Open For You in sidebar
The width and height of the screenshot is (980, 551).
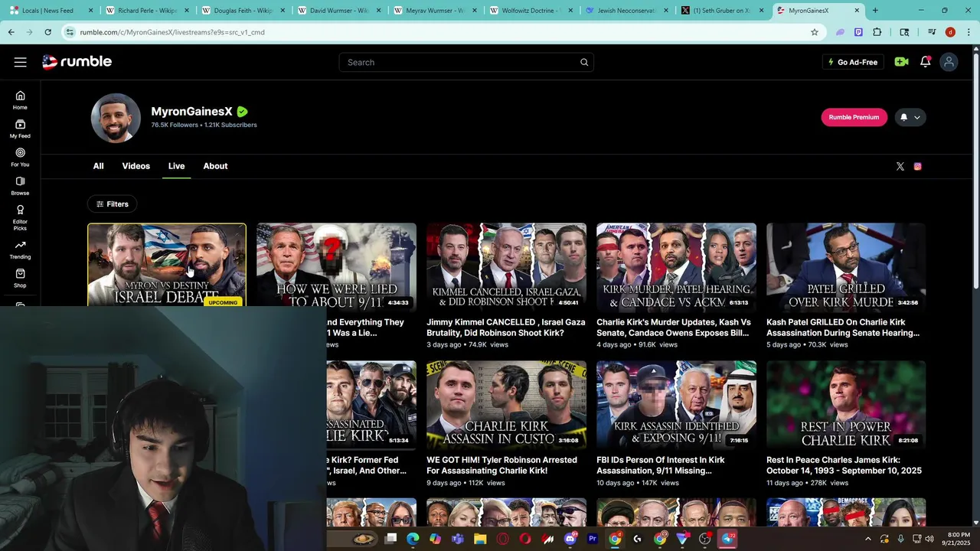point(20,157)
